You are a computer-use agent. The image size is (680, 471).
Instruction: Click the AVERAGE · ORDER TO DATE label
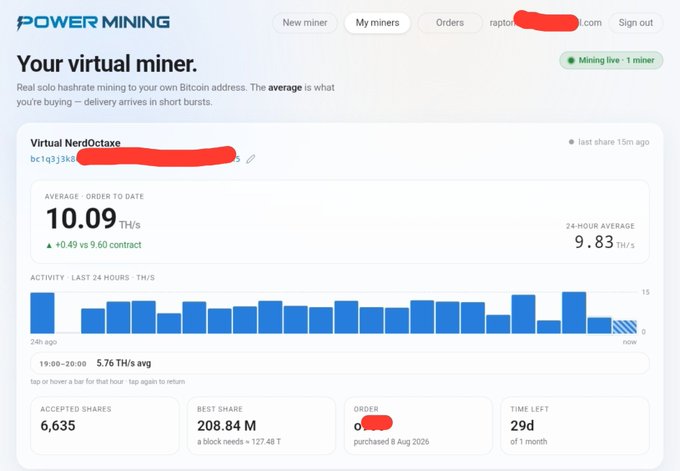(x=94, y=196)
